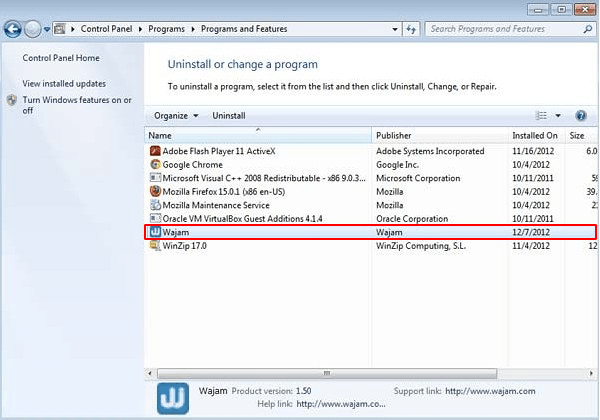Select Mozilla Maintenance Service entry
The height and width of the screenshot is (420, 600).
(216, 205)
